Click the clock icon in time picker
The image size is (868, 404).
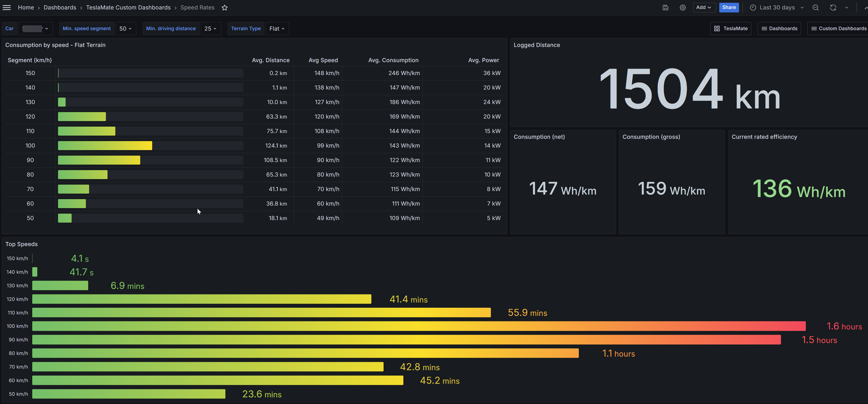tap(753, 7)
